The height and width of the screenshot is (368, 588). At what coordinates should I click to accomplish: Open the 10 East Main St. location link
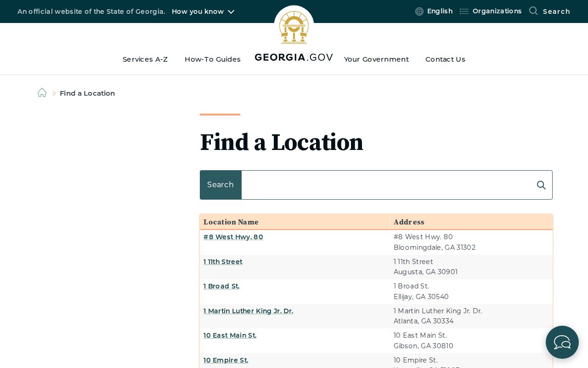pyautogui.click(x=230, y=335)
